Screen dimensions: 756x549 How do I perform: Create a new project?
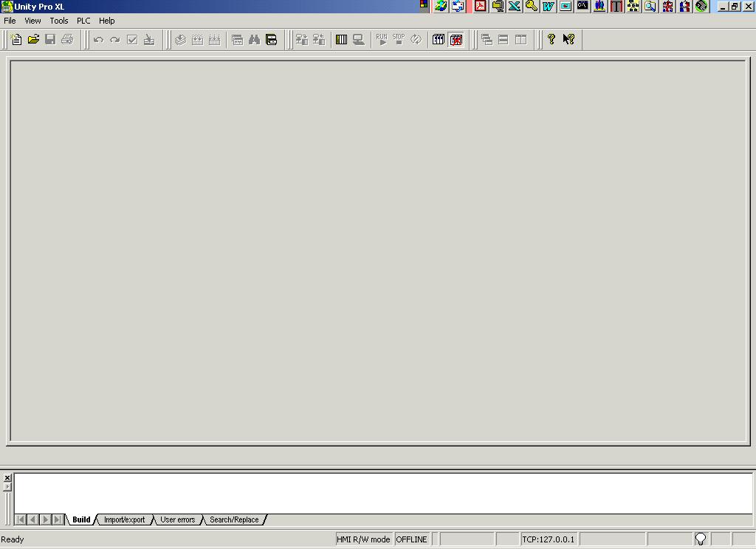(x=16, y=39)
